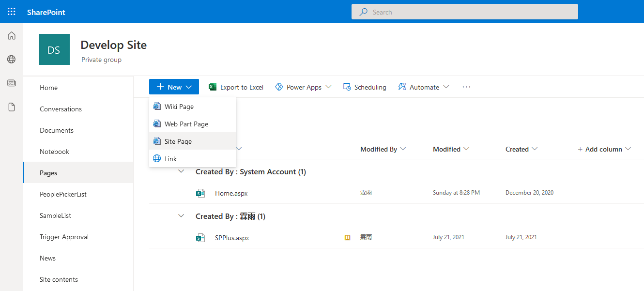Screen dimensions: 644x291
Task: Click the globe icon in left sidebar
Action: point(11,59)
